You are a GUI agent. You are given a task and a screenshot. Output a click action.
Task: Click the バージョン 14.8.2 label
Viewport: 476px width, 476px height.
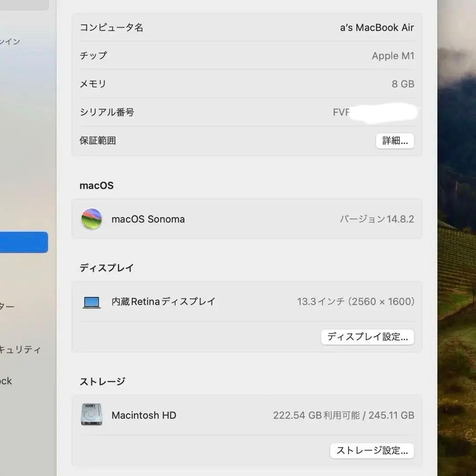click(377, 219)
